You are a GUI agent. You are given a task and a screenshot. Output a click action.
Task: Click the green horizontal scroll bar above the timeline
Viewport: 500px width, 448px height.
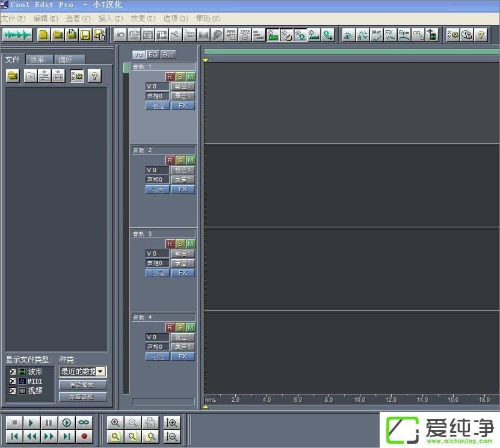coord(351,52)
